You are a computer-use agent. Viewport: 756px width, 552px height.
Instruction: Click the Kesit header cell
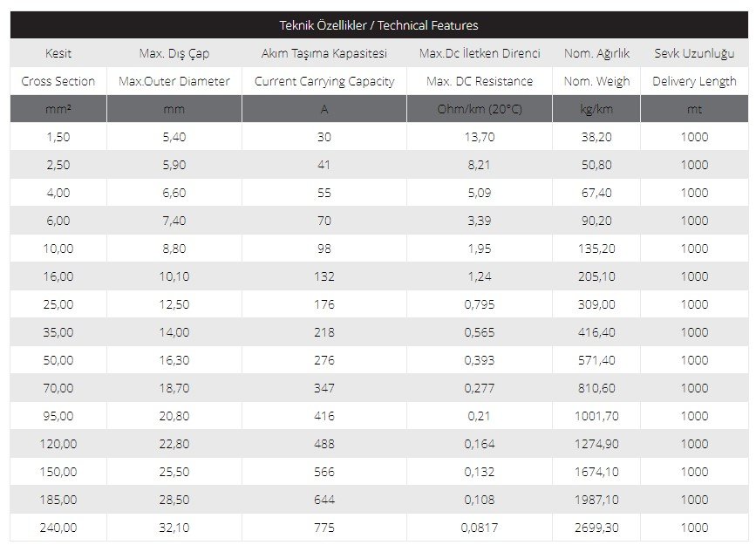coord(58,53)
